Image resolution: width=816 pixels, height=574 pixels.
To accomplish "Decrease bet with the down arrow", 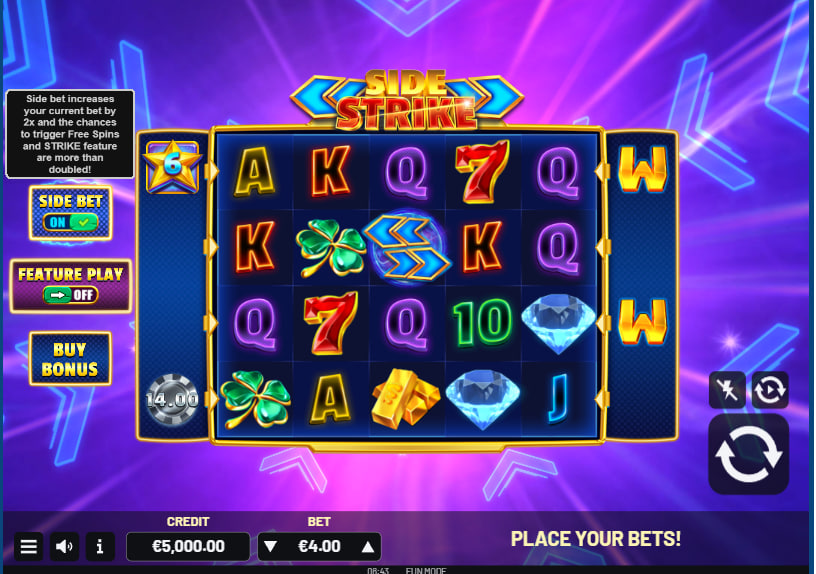I will pyautogui.click(x=270, y=546).
